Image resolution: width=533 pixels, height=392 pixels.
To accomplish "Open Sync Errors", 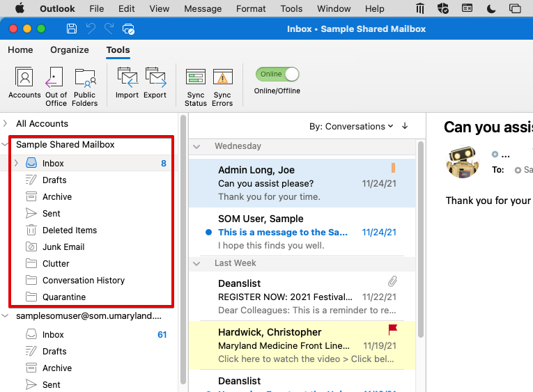I will point(222,86).
